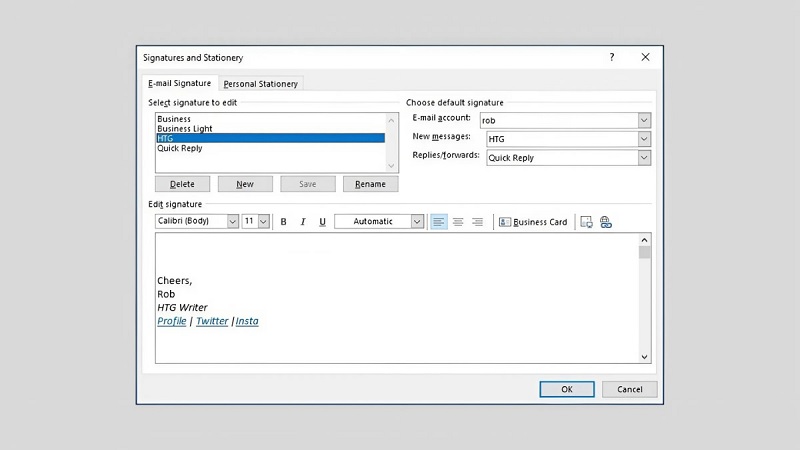Select the Quick Reply signature

click(270, 148)
